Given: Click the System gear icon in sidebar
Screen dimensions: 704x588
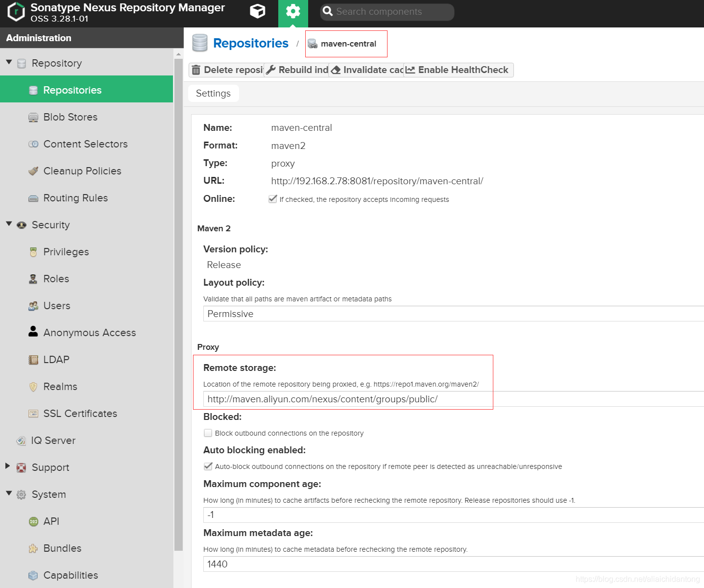Looking at the screenshot, I should tap(22, 494).
